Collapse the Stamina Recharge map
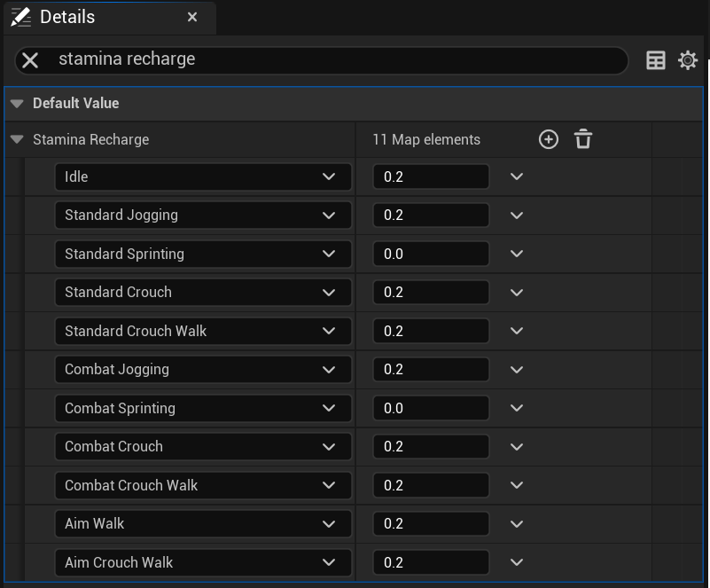The image size is (710, 588). [17, 139]
